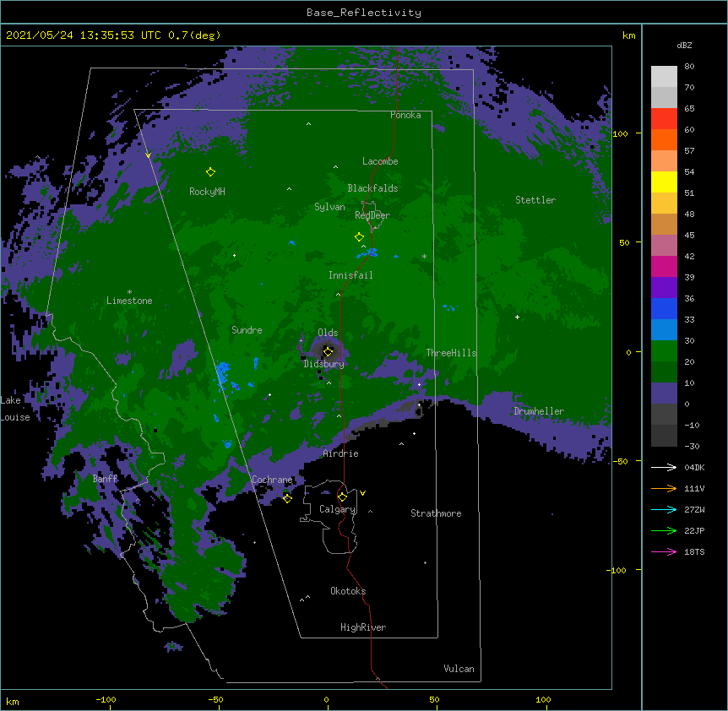This screenshot has width=728, height=711.
Task: Click the asterisk marker above Limestone
Action: click(x=129, y=292)
